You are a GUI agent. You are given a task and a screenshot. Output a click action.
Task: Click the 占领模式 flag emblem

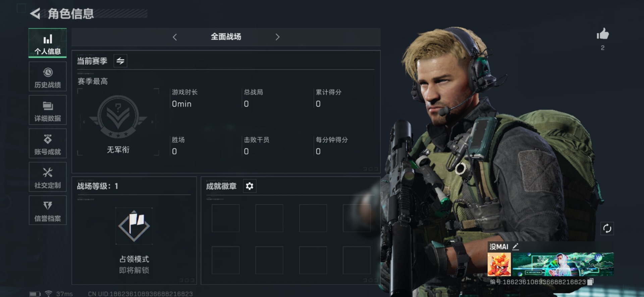tap(134, 226)
